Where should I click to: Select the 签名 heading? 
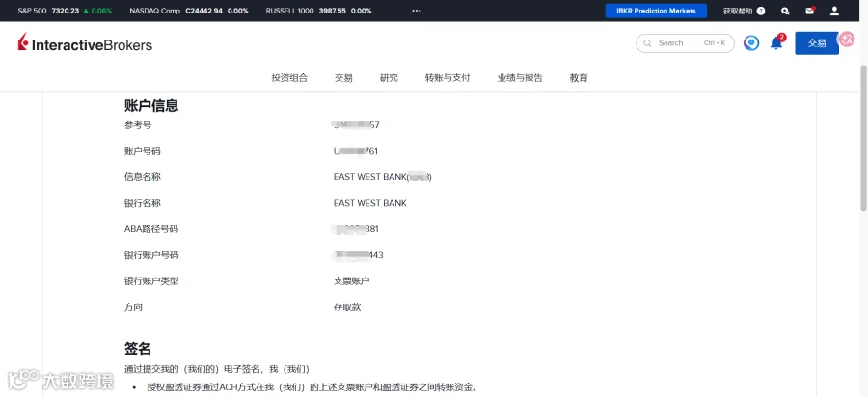[138, 349]
